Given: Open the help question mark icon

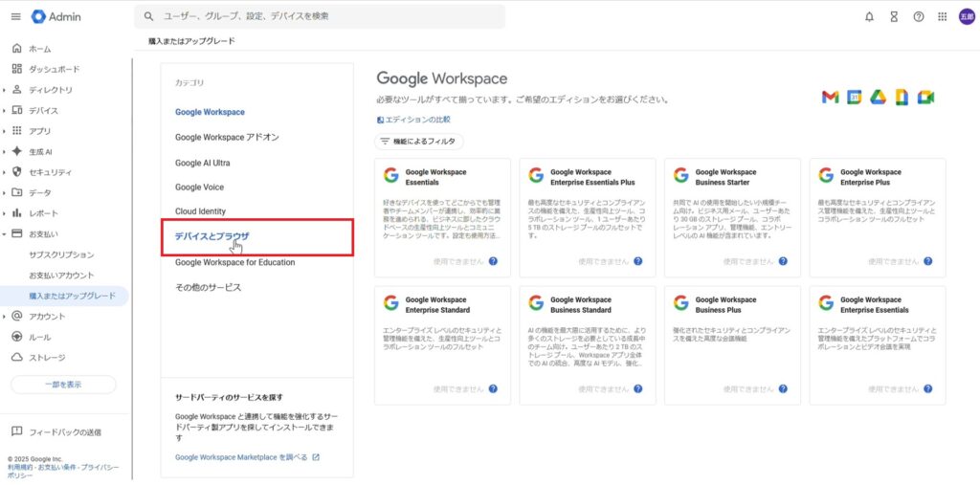Looking at the screenshot, I should tap(919, 16).
